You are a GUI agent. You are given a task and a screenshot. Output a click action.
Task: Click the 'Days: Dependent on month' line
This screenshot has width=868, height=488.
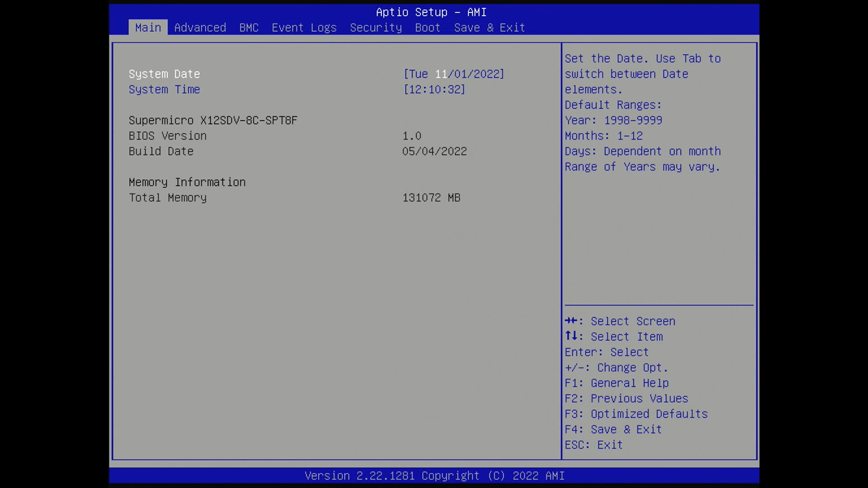(x=642, y=151)
